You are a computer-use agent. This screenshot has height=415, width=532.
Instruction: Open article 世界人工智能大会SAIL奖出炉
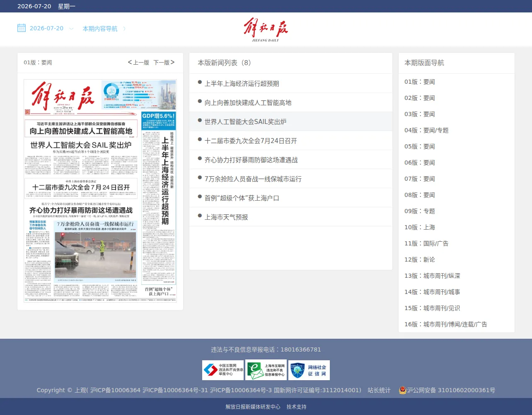point(245,121)
